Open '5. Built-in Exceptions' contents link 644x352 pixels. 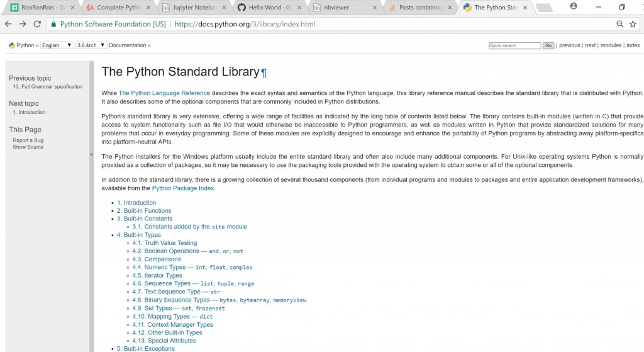146,349
